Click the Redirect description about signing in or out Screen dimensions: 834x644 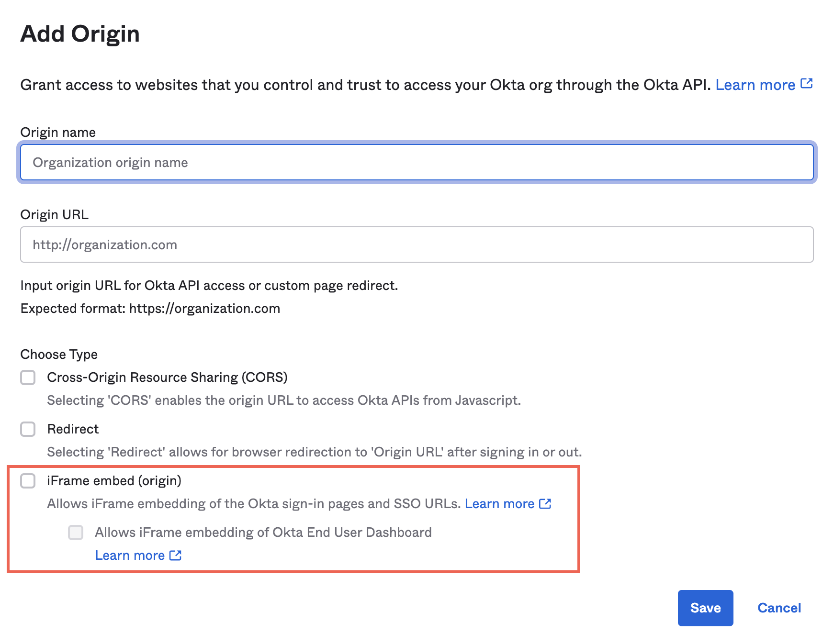[x=315, y=452]
